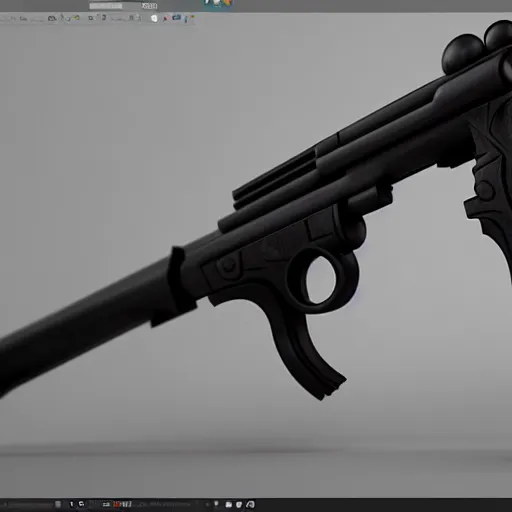Click the white cube icon in top toolbar

154,18
